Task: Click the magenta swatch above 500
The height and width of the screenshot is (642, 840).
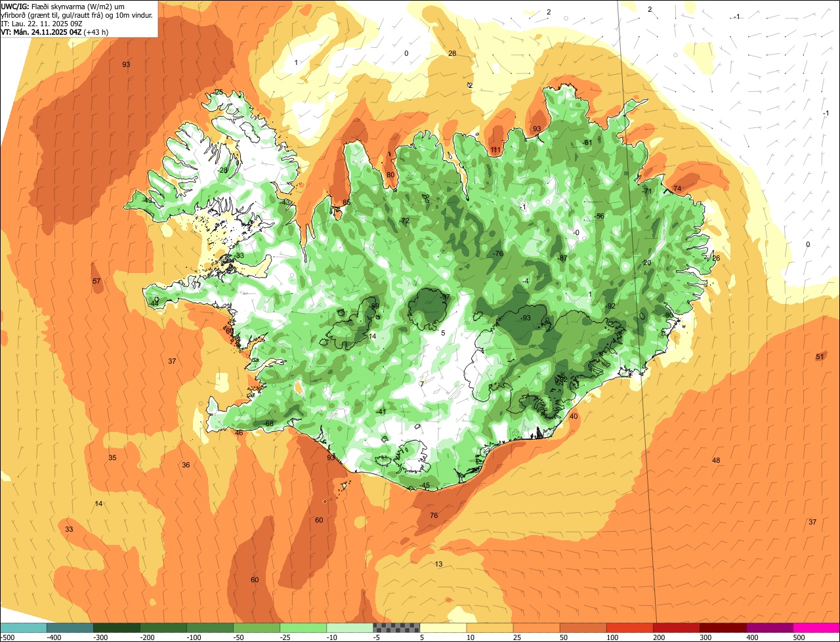Action: 816,628
